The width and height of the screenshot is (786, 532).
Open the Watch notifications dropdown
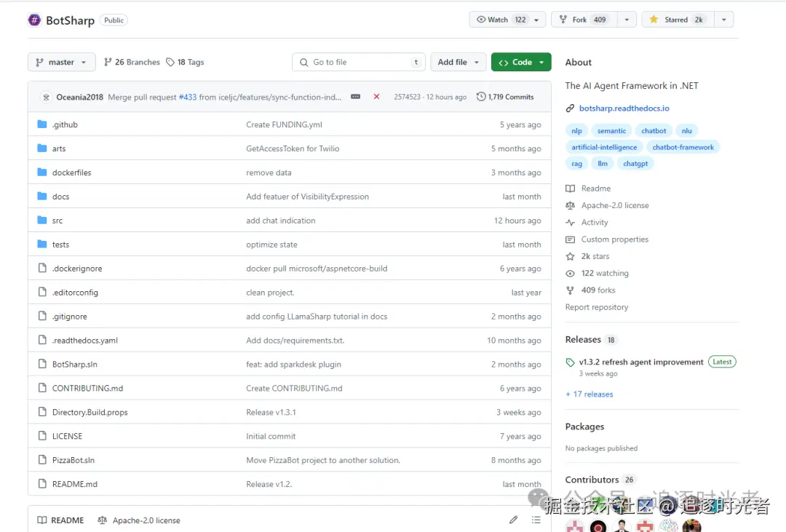[x=507, y=20]
